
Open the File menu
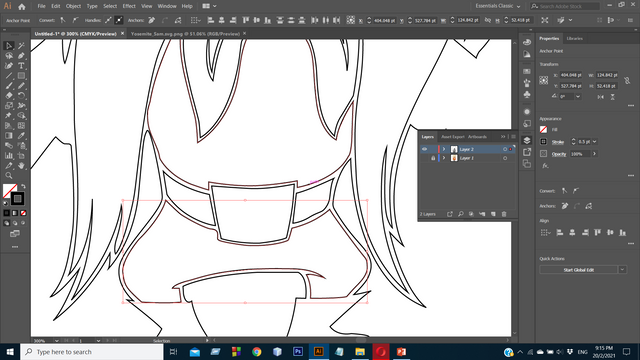point(42,6)
